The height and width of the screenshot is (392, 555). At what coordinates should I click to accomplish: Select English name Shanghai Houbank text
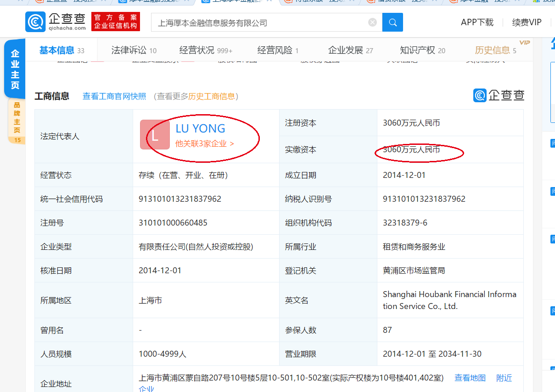pos(450,300)
